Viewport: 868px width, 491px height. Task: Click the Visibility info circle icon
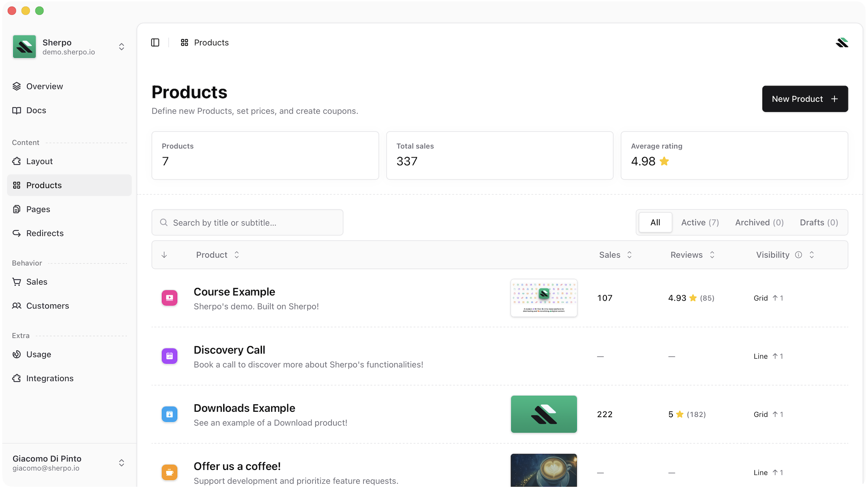[x=799, y=255]
